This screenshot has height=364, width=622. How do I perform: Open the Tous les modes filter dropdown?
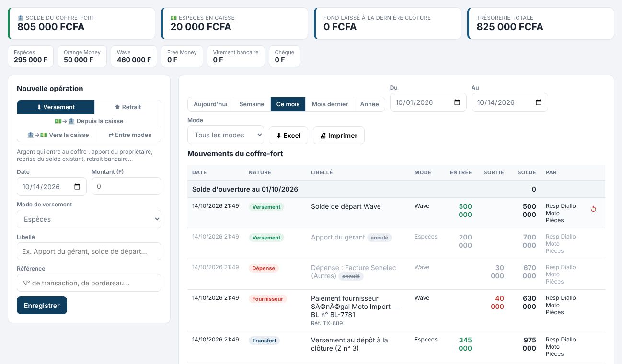(226, 135)
